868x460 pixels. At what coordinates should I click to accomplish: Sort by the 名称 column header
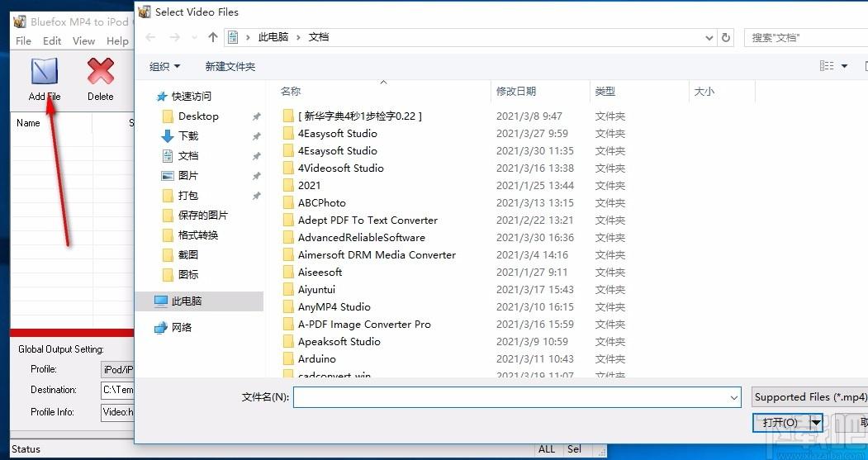[291, 92]
